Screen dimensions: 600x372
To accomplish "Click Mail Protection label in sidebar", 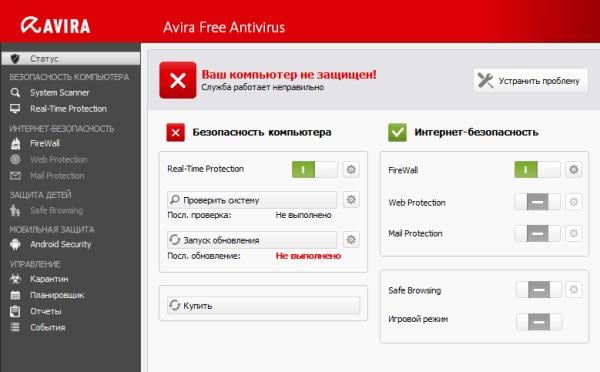I will [x=57, y=176].
